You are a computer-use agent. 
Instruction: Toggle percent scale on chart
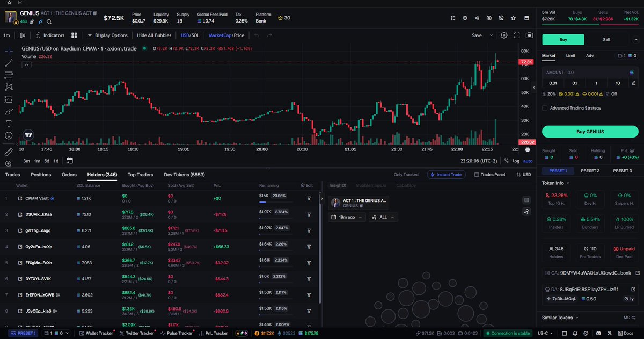pos(506,161)
